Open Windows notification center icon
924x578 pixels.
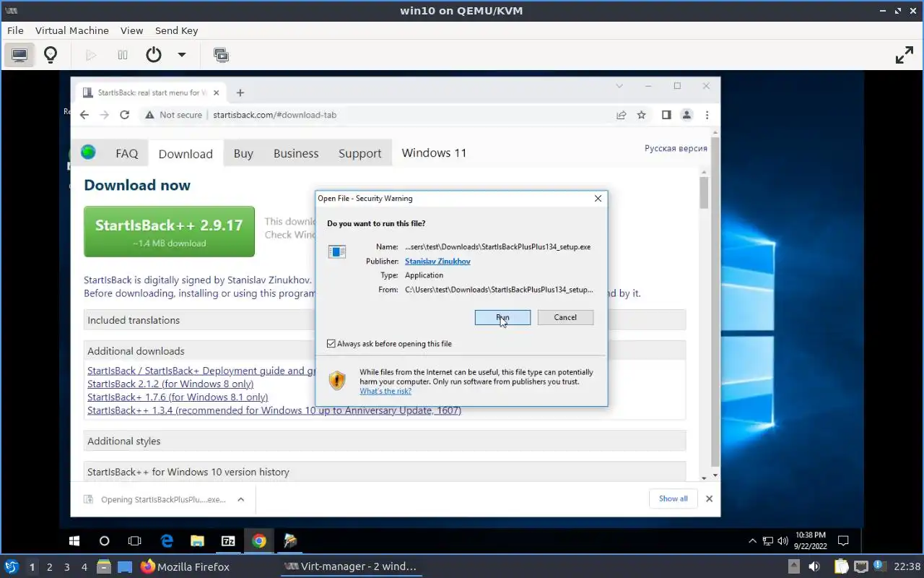(x=842, y=540)
